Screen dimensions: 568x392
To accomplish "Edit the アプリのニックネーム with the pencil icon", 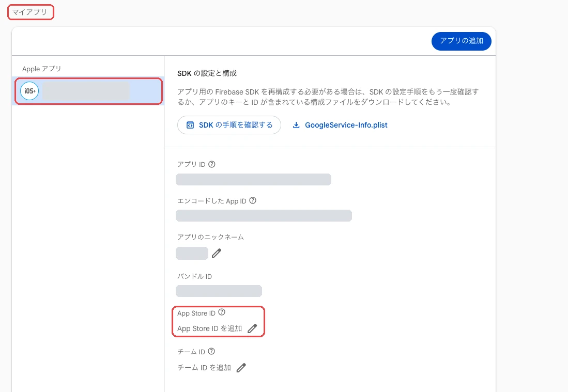I will pos(216,254).
